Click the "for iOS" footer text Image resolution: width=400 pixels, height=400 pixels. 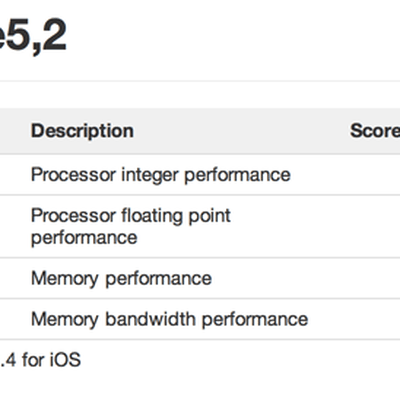click(x=51, y=360)
